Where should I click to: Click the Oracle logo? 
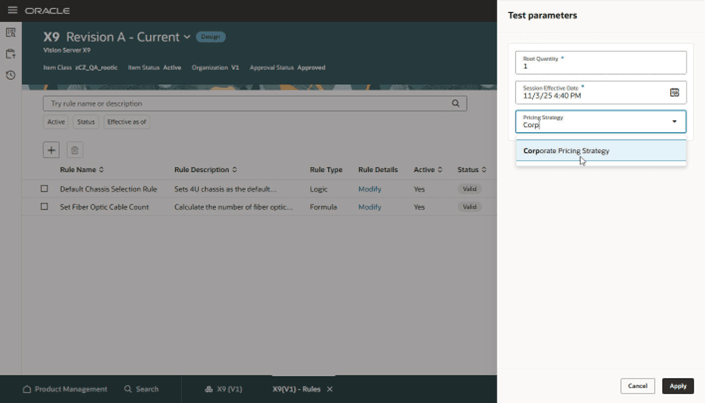pyautogui.click(x=47, y=11)
